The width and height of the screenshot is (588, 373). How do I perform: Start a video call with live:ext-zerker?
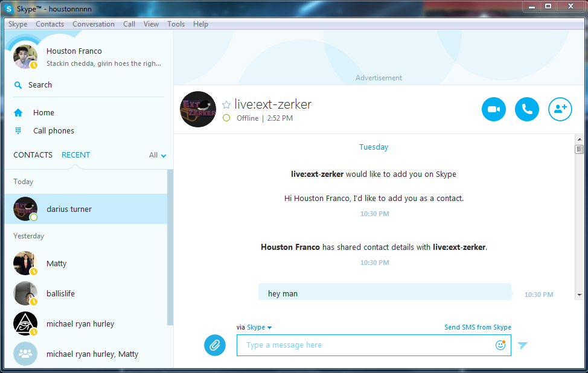(493, 109)
